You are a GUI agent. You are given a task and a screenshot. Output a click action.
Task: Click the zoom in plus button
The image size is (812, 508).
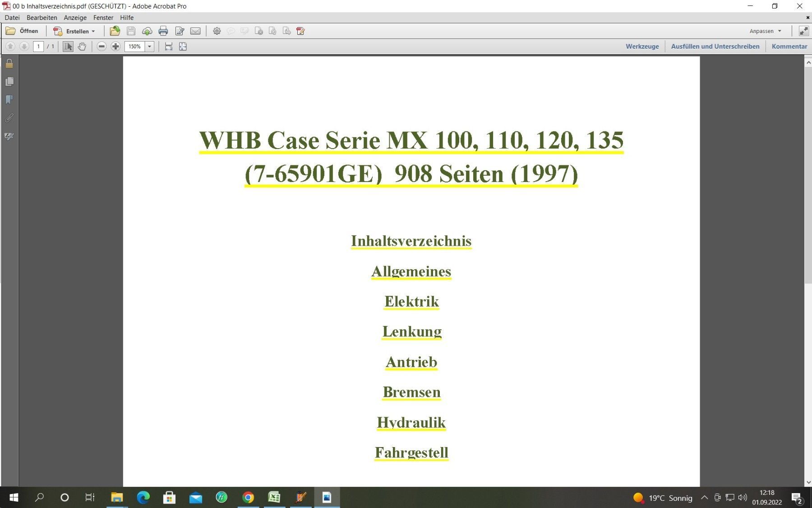pos(115,47)
